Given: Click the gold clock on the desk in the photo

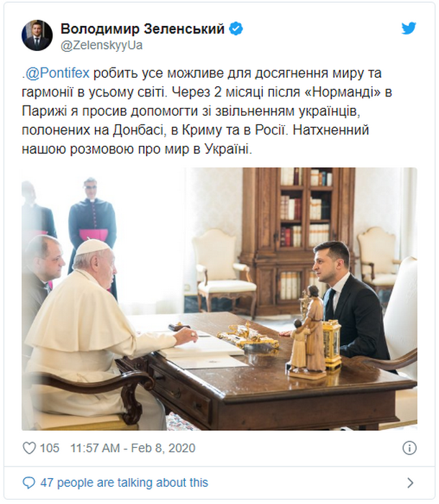Looking at the screenshot, I should 332,344.
